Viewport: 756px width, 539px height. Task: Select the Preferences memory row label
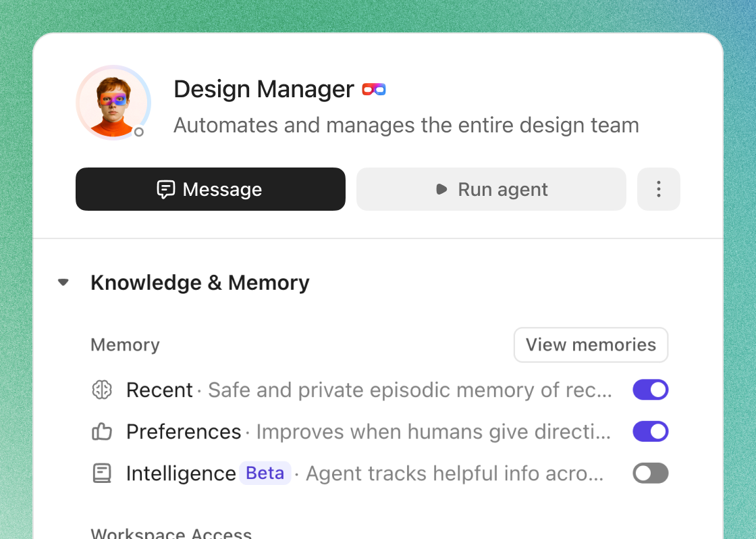tap(184, 432)
